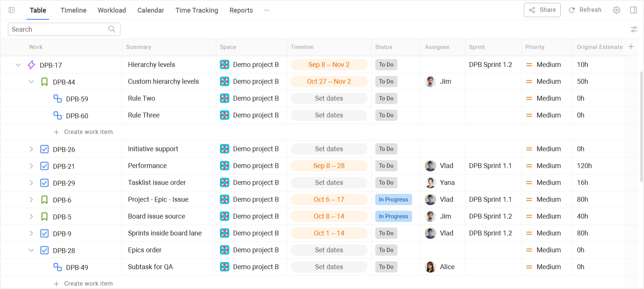Click the Share button
644x289 pixels.
click(542, 10)
